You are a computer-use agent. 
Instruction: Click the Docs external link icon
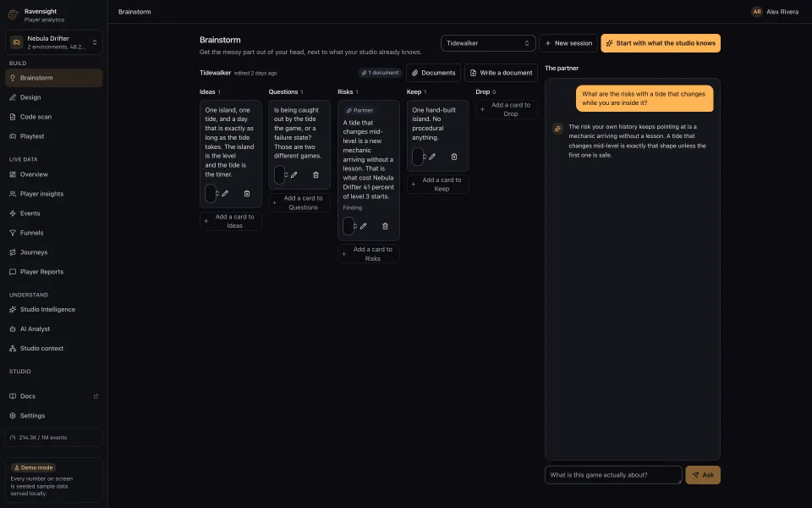tap(96, 396)
